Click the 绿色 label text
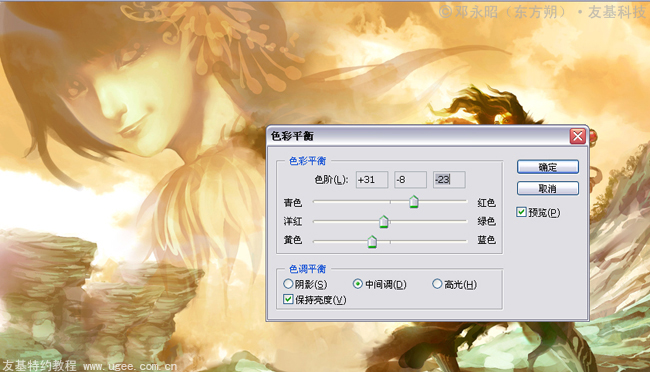 [486, 221]
